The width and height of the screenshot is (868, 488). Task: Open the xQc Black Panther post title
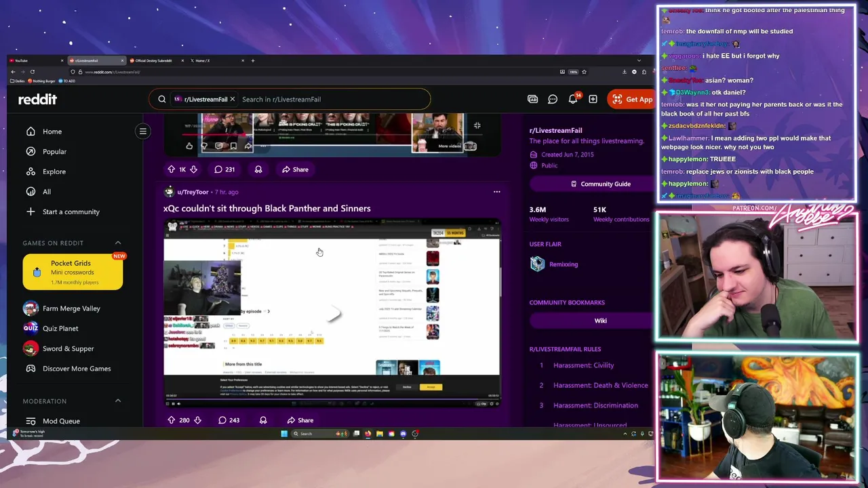267,208
